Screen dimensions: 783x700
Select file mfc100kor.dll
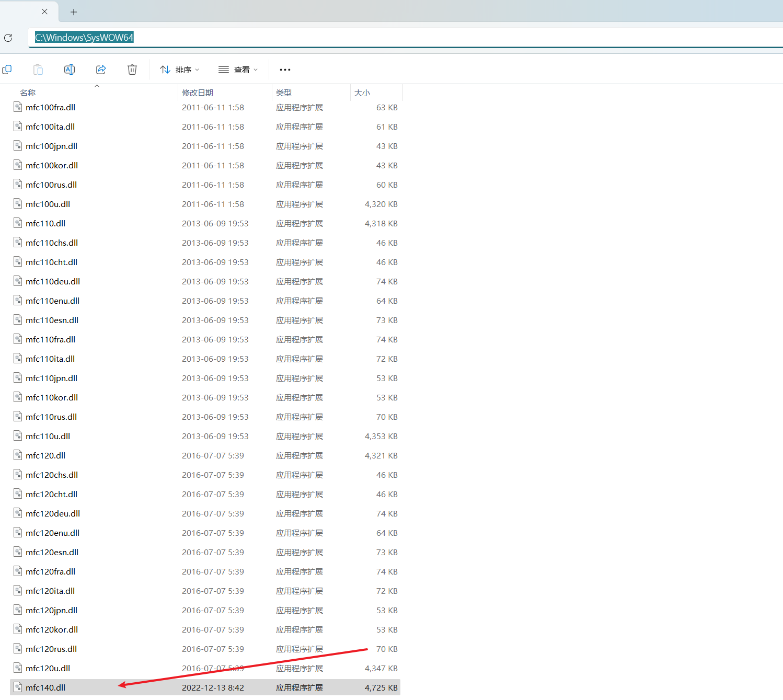coord(52,165)
